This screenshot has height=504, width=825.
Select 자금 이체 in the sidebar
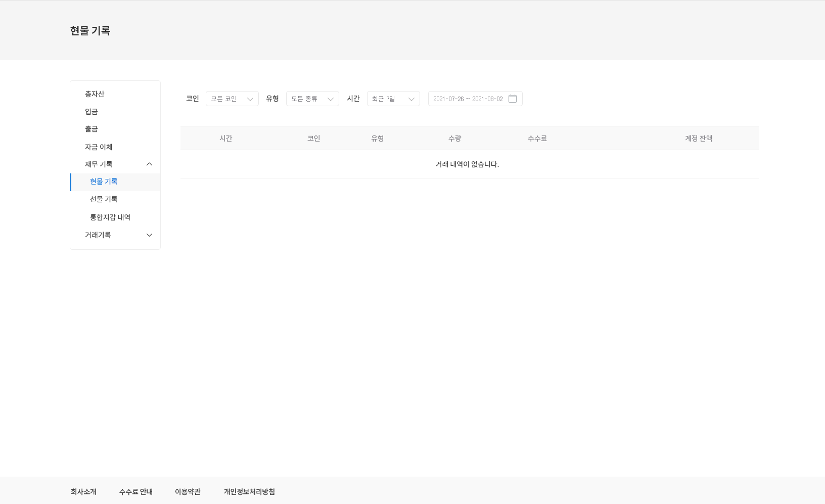point(99,147)
